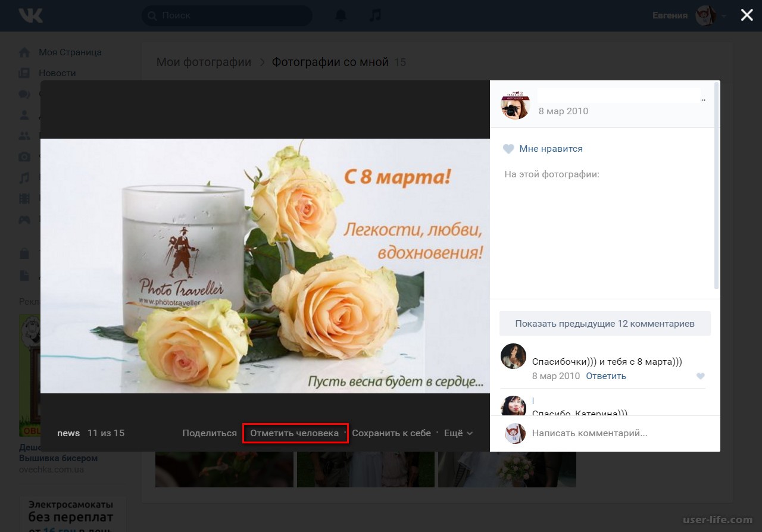Open the news album link
This screenshot has width=762, height=532.
pyautogui.click(x=68, y=433)
